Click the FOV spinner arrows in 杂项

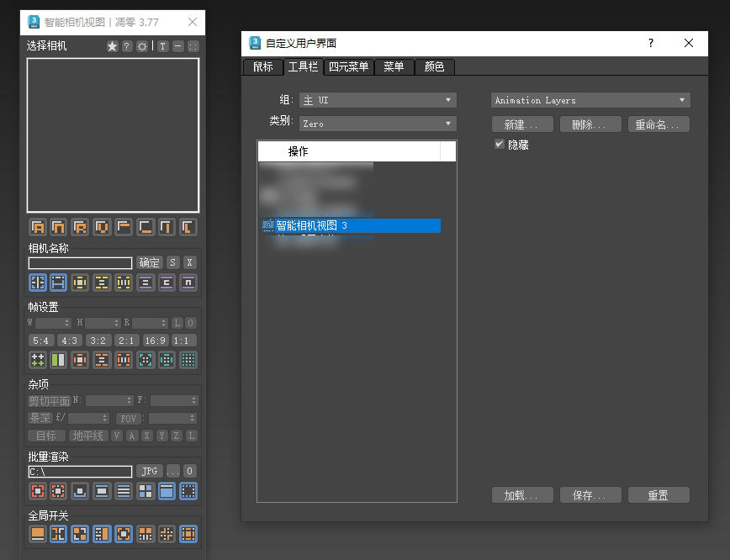pos(192,419)
